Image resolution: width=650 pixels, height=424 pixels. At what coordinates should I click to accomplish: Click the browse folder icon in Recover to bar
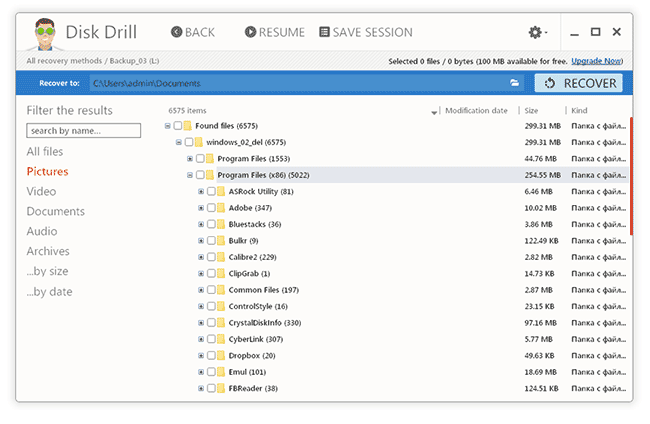click(514, 83)
